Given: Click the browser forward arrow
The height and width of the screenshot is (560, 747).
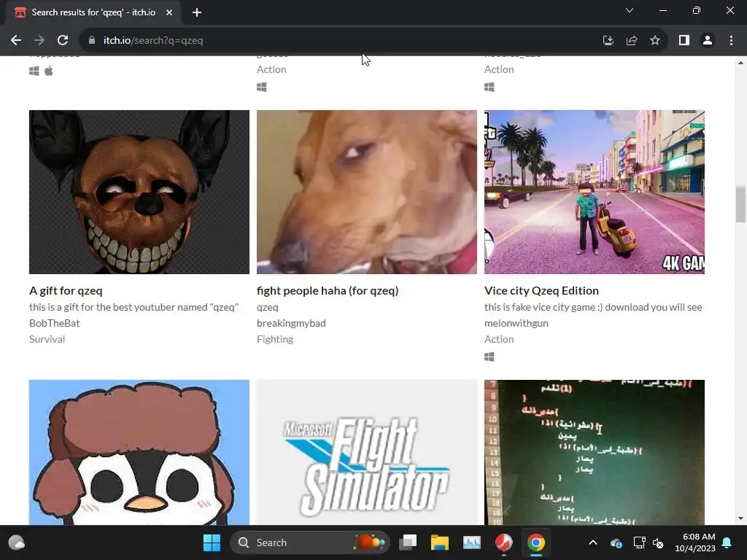Looking at the screenshot, I should tap(39, 41).
